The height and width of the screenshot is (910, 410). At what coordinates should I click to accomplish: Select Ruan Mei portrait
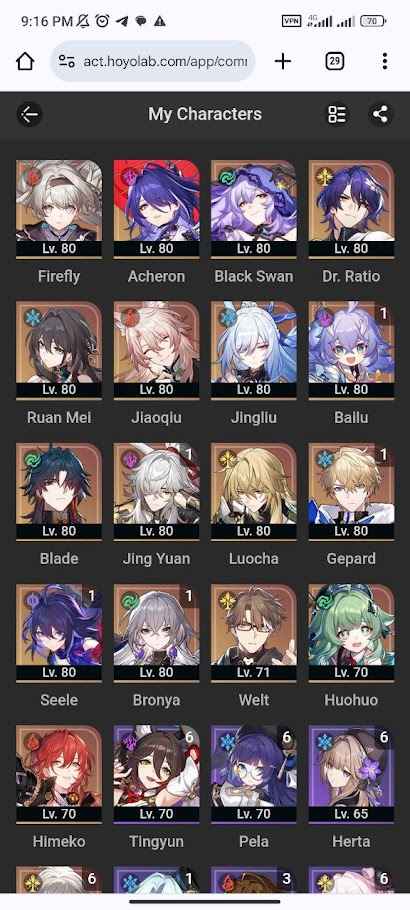[x=59, y=350]
